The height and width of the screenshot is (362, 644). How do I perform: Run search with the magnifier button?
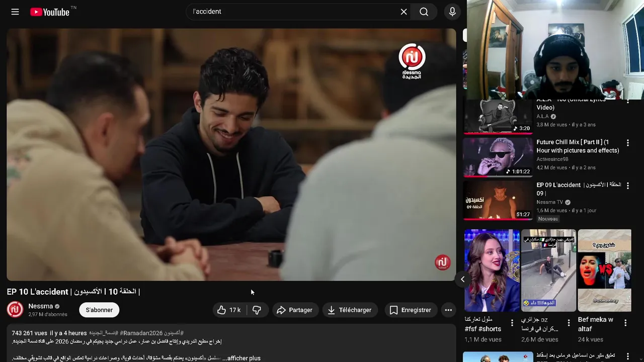coord(424,12)
